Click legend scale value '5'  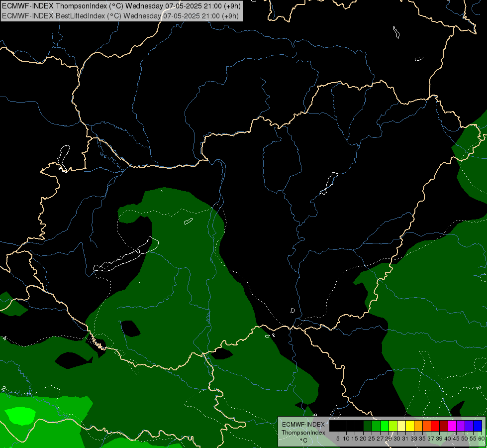pos(338,439)
